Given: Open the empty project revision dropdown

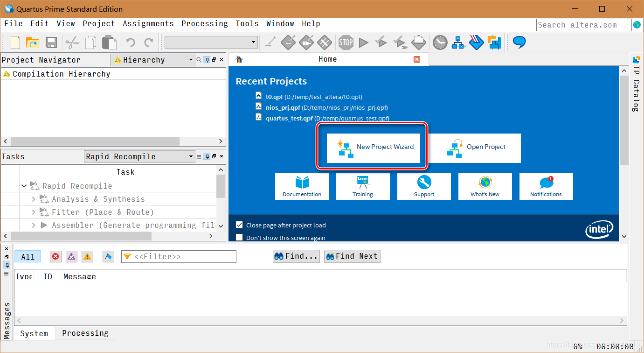Looking at the screenshot, I should (211, 42).
